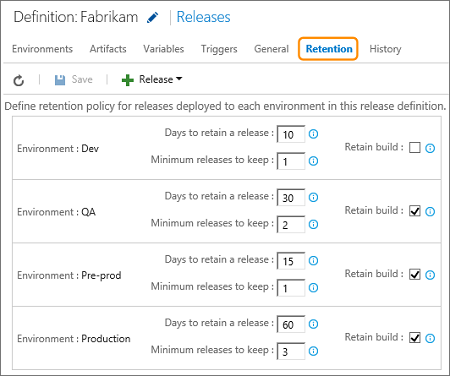The height and width of the screenshot is (376, 450).
Task: Click the green plus Release icon
Action: click(x=127, y=80)
